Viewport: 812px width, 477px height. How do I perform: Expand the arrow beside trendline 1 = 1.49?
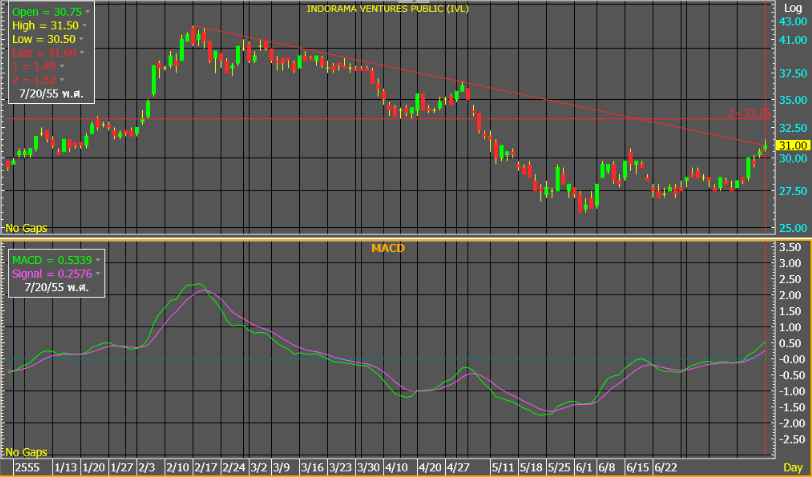(61, 66)
